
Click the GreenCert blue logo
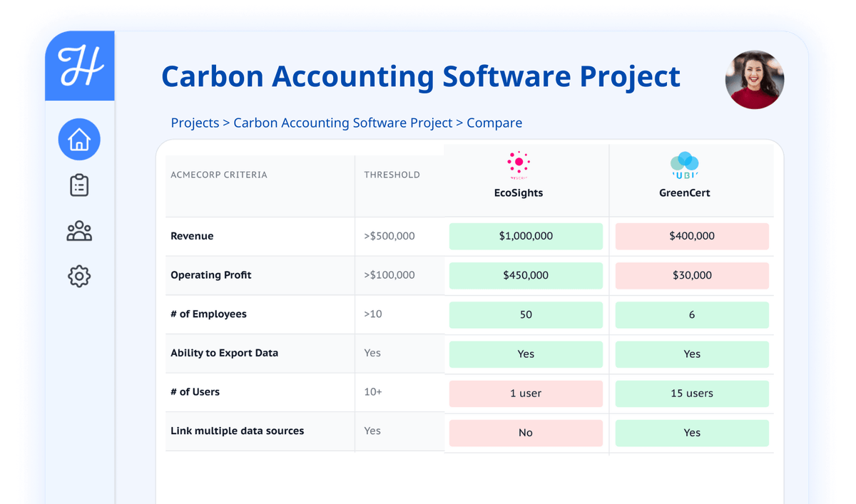click(684, 165)
